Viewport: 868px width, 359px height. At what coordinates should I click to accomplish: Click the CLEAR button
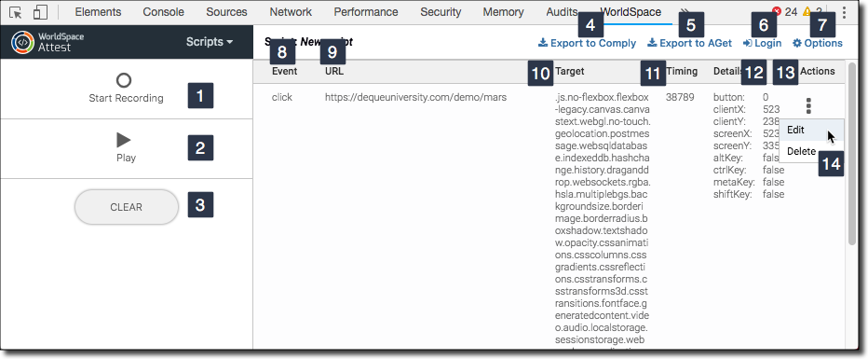(127, 207)
